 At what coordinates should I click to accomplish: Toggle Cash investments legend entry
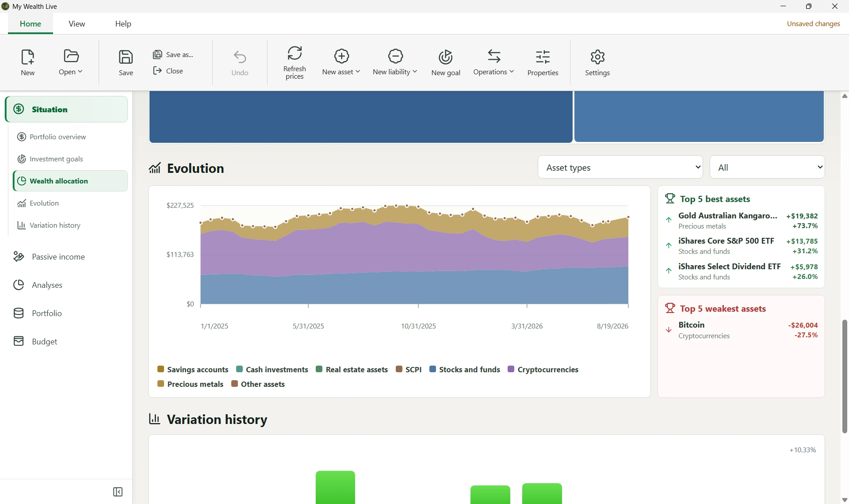pyautogui.click(x=272, y=370)
